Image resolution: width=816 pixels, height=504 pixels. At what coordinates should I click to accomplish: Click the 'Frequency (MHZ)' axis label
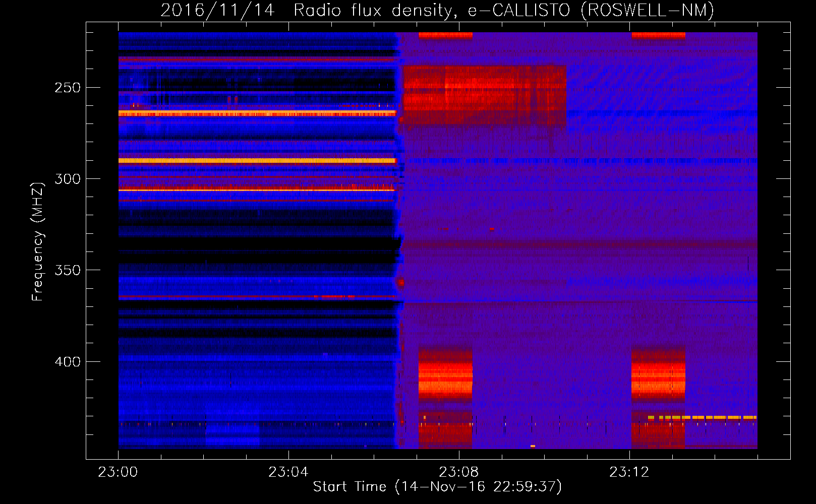point(38,241)
